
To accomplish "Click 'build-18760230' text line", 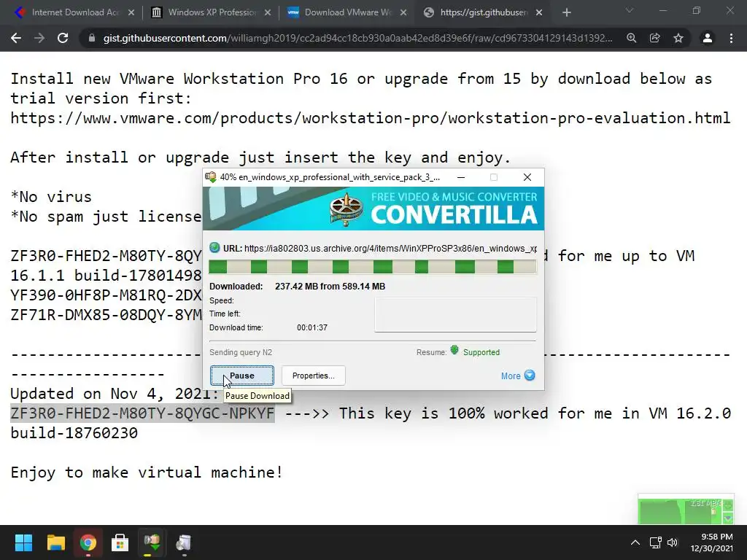I will coord(74,433).
